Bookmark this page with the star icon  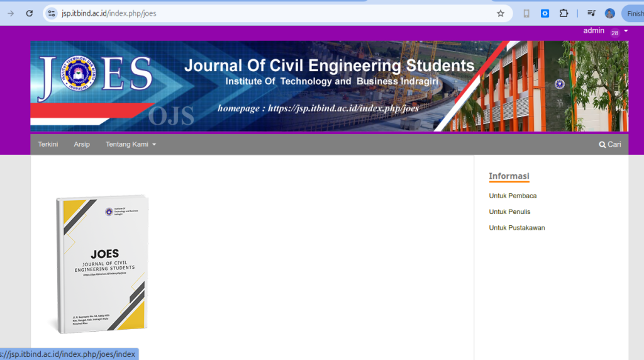pos(500,14)
